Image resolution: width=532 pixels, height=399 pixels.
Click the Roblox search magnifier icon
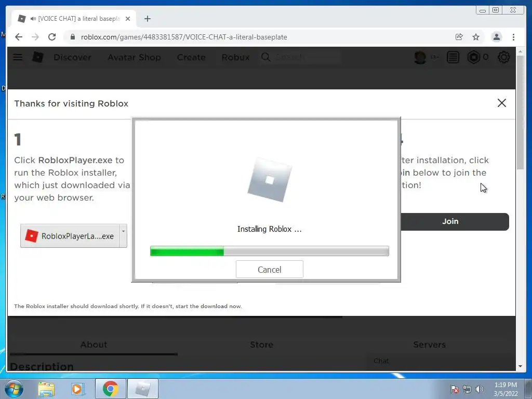pos(265,57)
